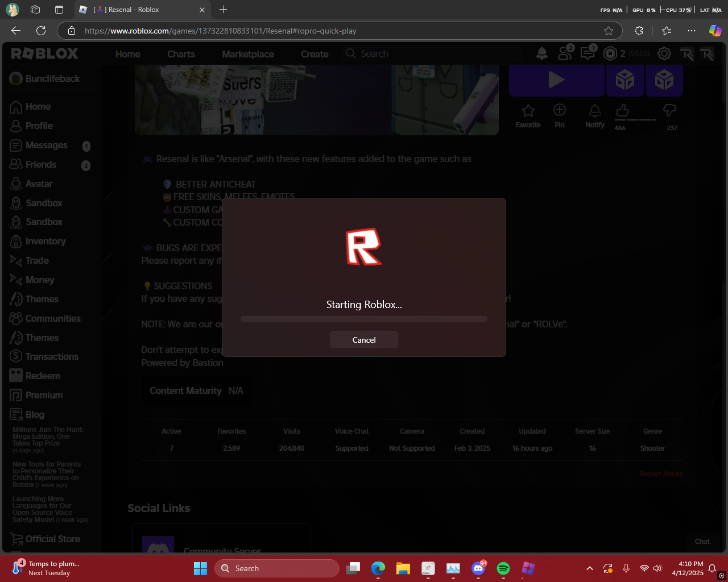
Task: Open Profile in the sidebar
Action: tap(39, 126)
